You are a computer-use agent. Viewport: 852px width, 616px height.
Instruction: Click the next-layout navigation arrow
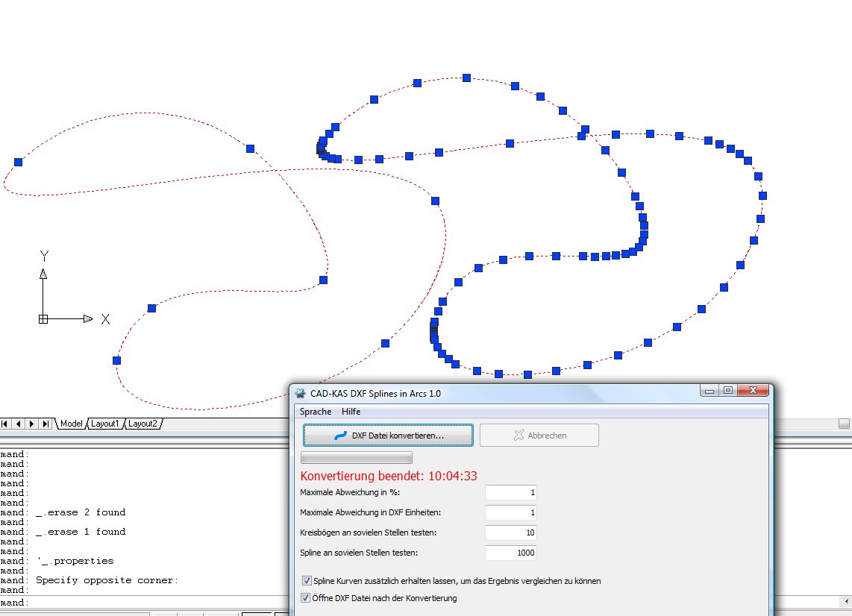pos(32,424)
